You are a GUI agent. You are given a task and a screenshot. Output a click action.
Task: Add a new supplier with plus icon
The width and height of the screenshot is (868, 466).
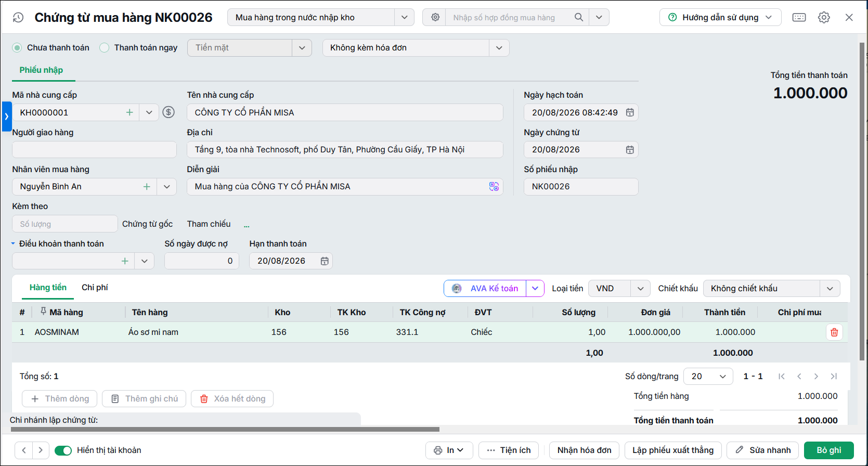click(129, 112)
